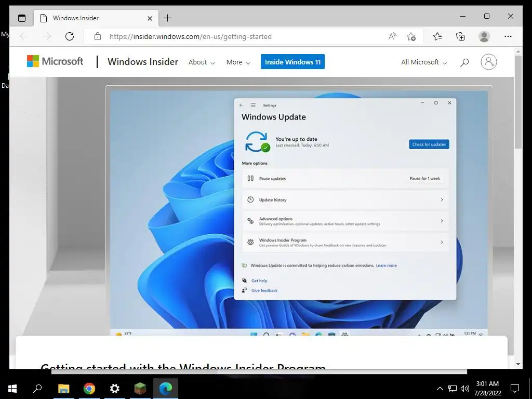Add this page to favorites
Screen dimensions: 532x399
(411, 36)
